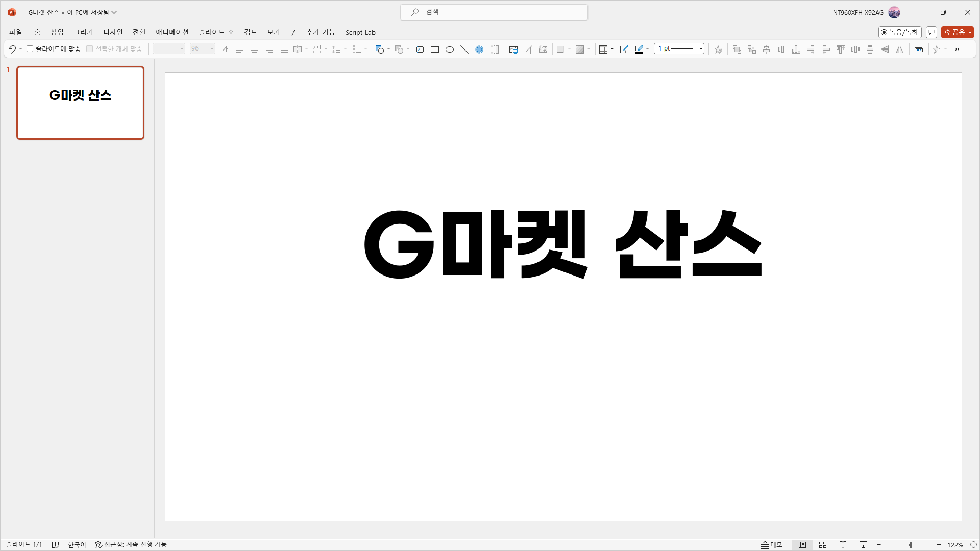Select the oval shape tool
Screen dimensions: 980x551
[450, 49]
